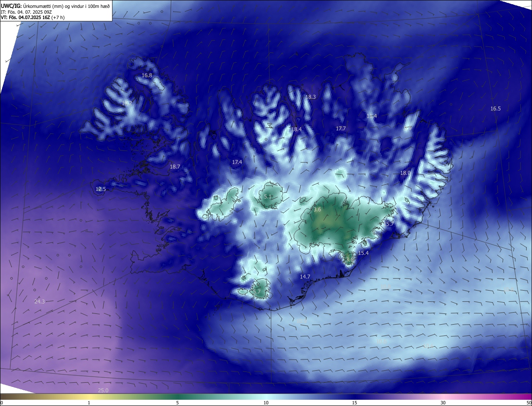Click the '50' tick on the color scale
The image size is (532, 406).
coord(529,403)
